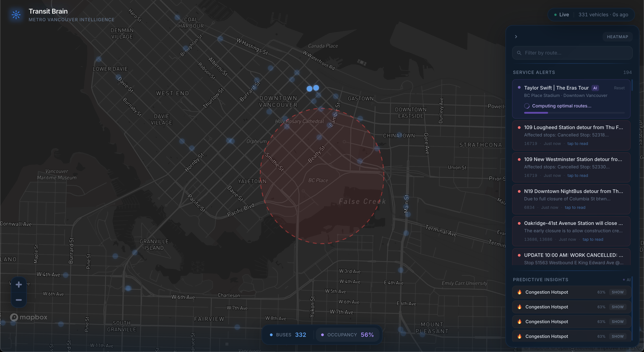The width and height of the screenshot is (644, 352).
Task: Collapse the side panel with the chevron arrow
Action: [516, 37]
